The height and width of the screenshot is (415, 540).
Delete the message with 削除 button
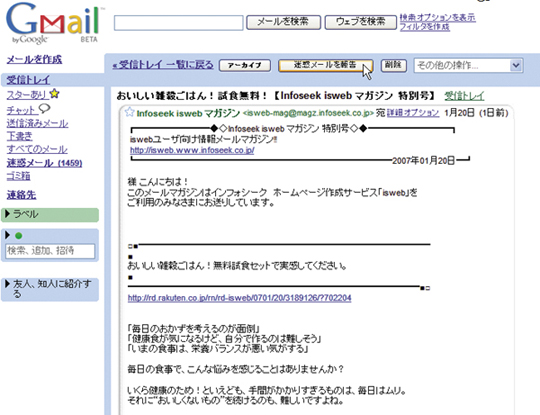coord(393,65)
